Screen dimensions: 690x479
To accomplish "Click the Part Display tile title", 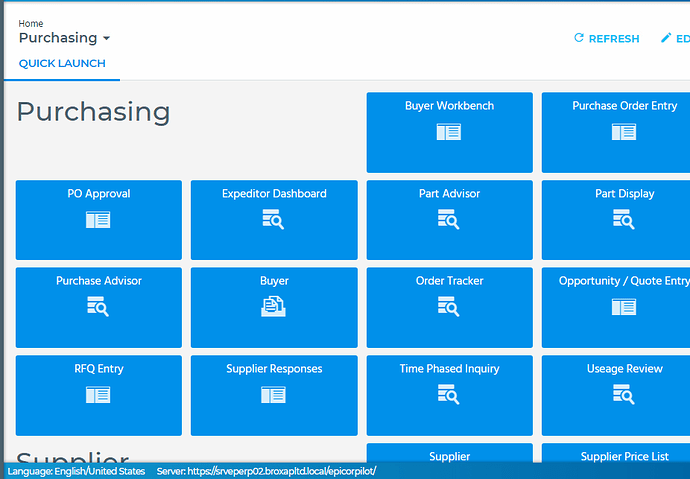I will pyautogui.click(x=624, y=194).
